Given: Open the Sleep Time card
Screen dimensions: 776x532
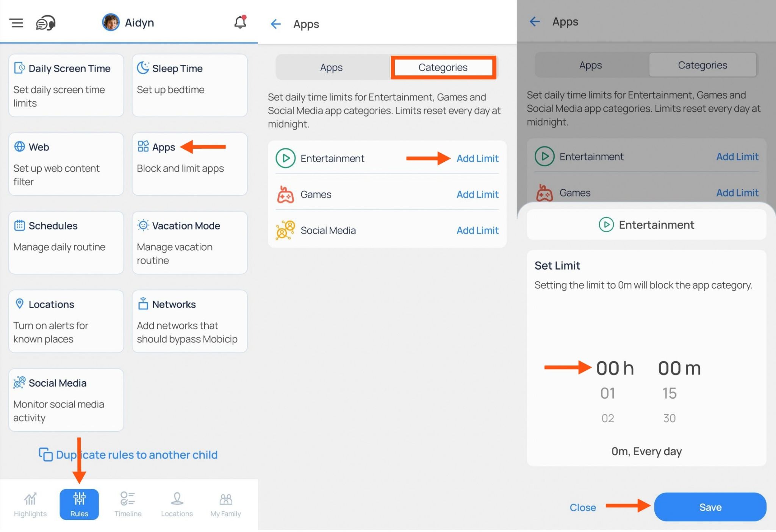Looking at the screenshot, I should pyautogui.click(x=189, y=85).
